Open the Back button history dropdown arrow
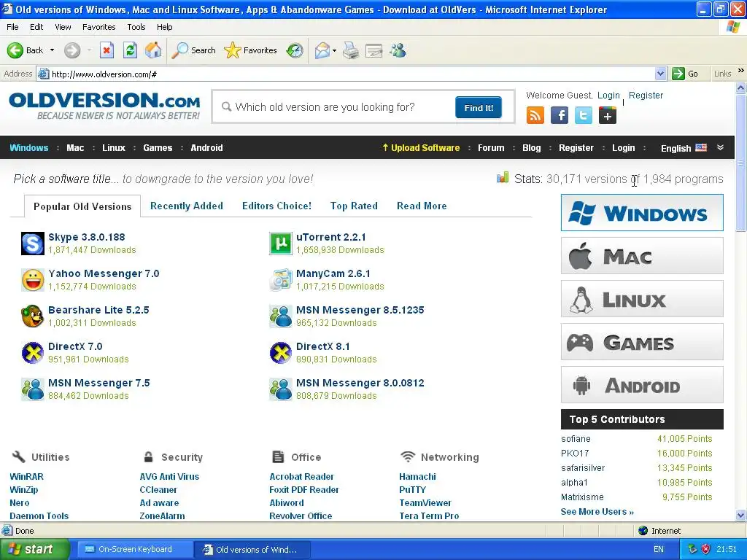Screen dimensions: 747x560 (52, 50)
